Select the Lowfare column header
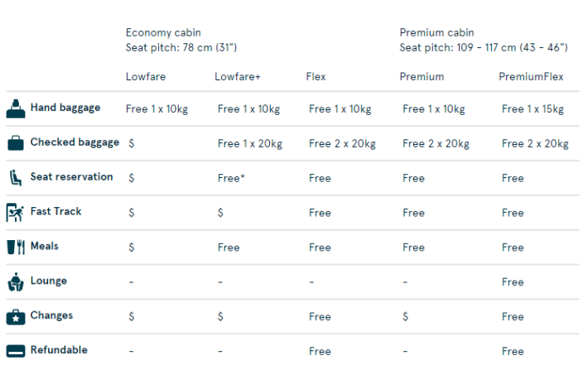The width and height of the screenshot is (588, 370). tap(146, 77)
